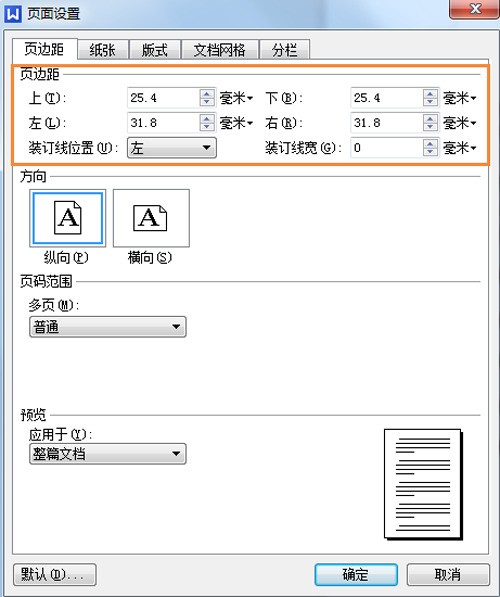Click the 装订线宽 gutter width input field

click(x=387, y=147)
